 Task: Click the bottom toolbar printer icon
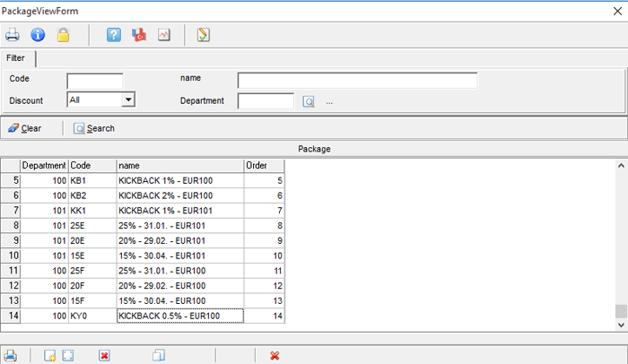click(x=11, y=356)
